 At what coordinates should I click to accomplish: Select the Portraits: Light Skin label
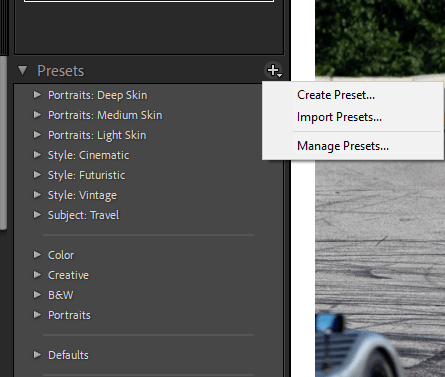[x=97, y=135]
